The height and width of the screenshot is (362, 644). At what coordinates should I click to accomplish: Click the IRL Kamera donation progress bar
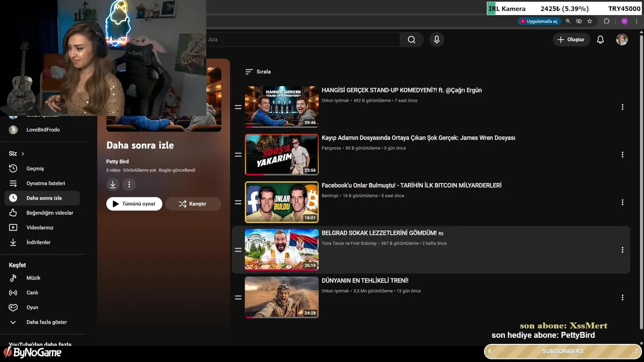(564, 9)
